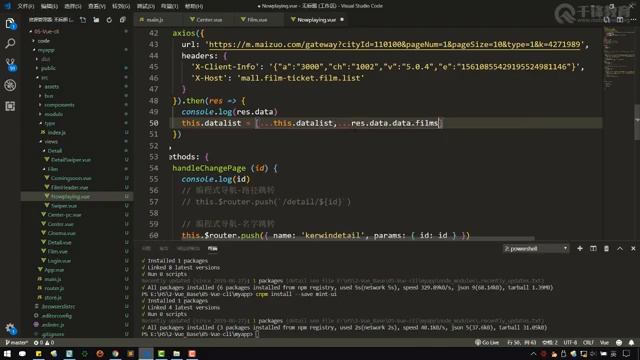
Task: Open .editorconfig in the file tree
Action: tap(56, 316)
